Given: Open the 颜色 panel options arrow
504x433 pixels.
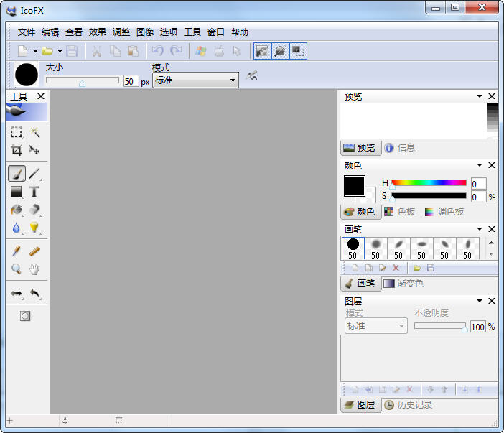Looking at the screenshot, I should click(479, 166).
